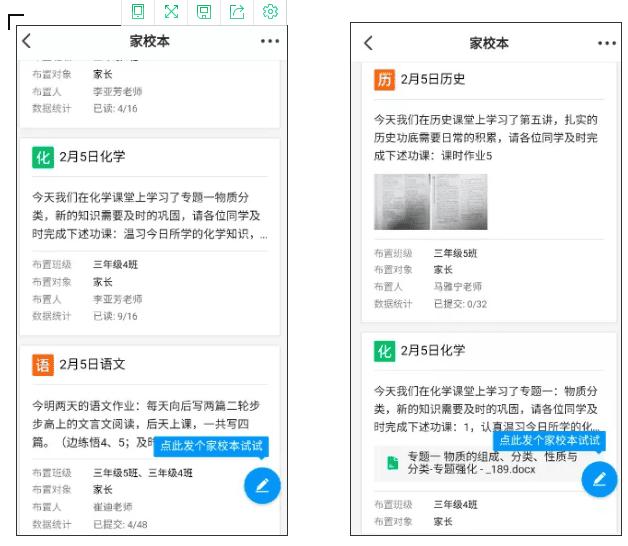Click 崔迪老师 teacher name

tap(113, 507)
